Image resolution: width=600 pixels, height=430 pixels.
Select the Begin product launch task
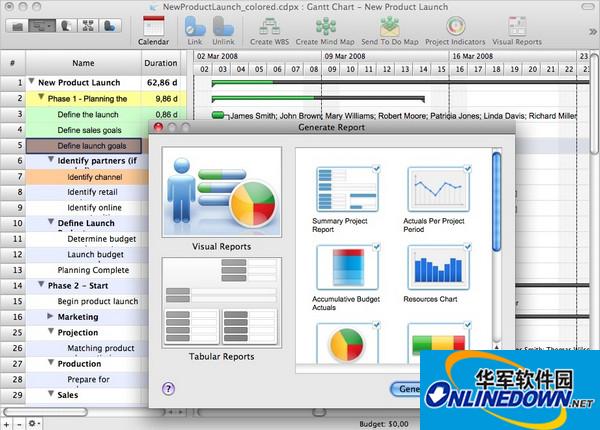[x=98, y=301]
